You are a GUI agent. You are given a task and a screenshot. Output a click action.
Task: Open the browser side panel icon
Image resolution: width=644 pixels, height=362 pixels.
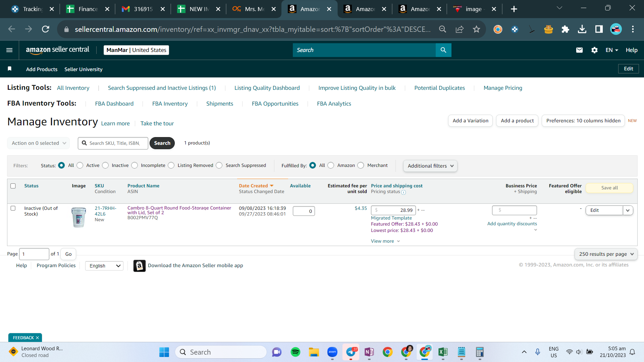(599, 29)
